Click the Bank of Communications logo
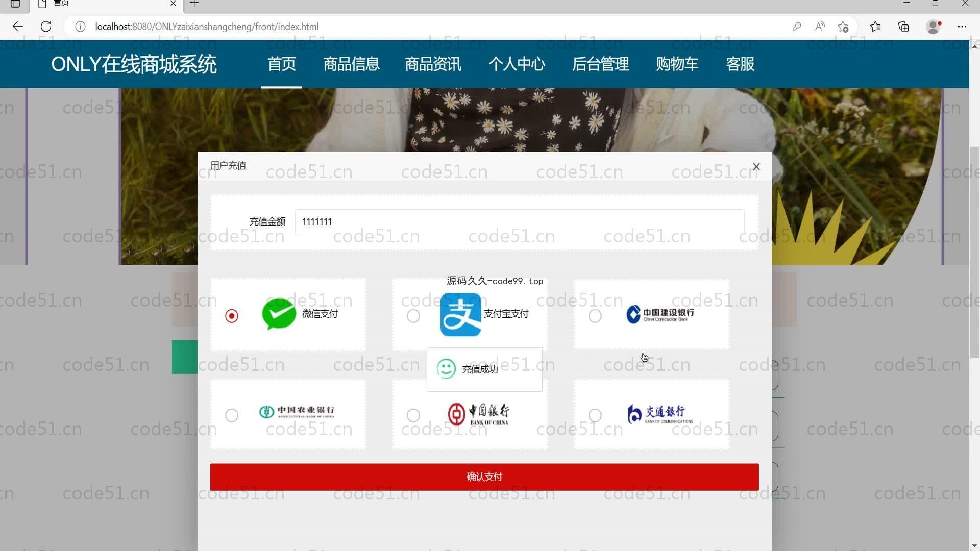This screenshot has height=551, width=980. click(660, 414)
